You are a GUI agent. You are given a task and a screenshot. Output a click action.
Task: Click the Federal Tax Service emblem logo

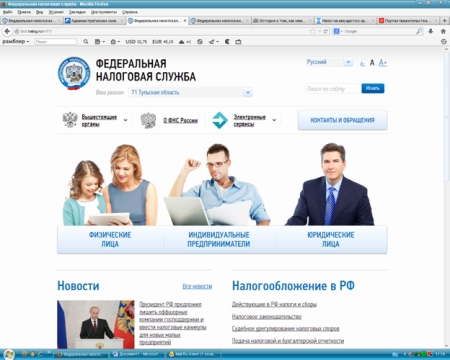(x=74, y=74)
